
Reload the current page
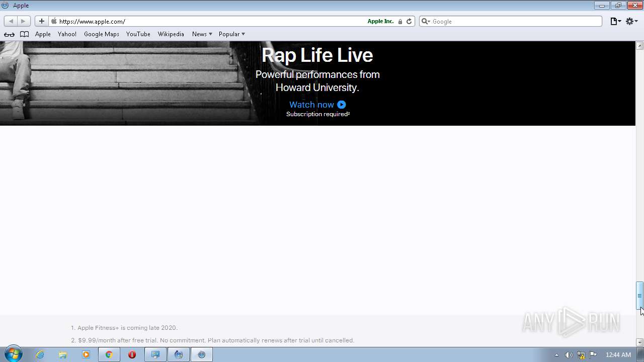point(409,21)
